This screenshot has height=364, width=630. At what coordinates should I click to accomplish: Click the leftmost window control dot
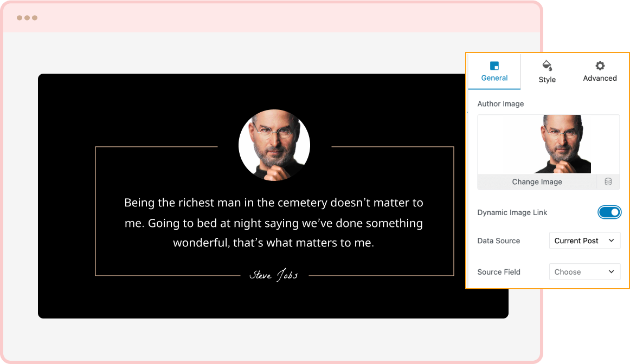[x=20, y=18]
